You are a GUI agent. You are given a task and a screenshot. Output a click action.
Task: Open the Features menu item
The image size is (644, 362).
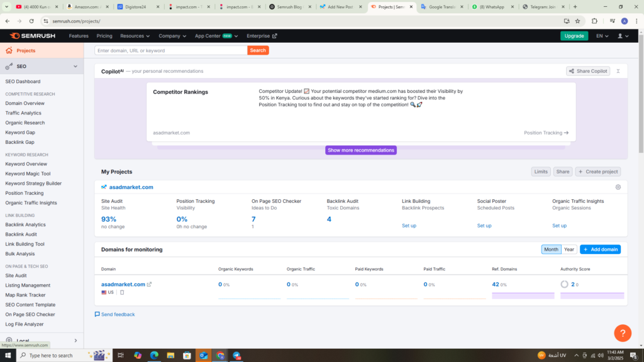pyautogui.click(x=79, y=36)
